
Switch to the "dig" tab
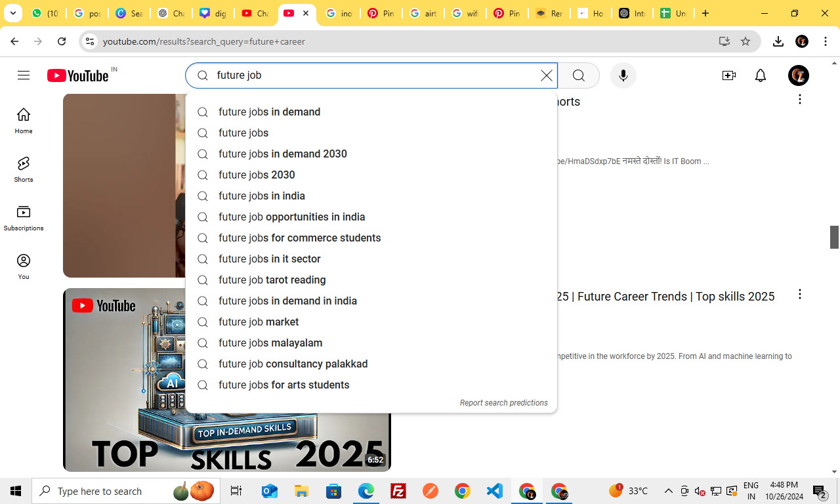213,13
